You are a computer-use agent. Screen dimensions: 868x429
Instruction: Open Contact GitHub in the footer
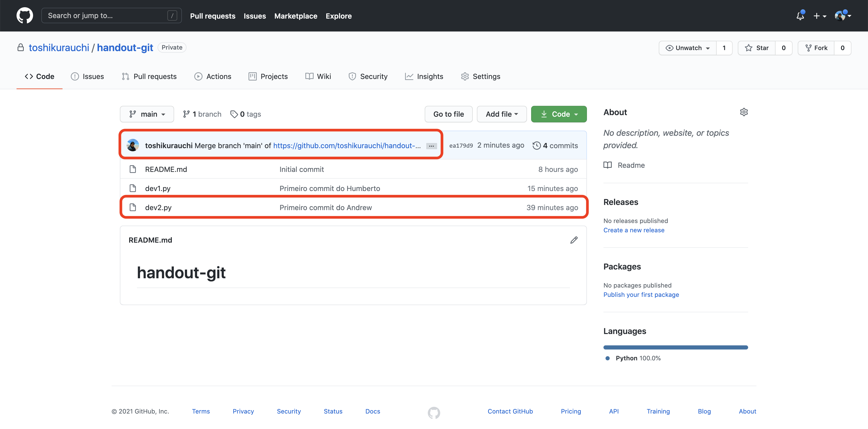(x=510, y=411)
